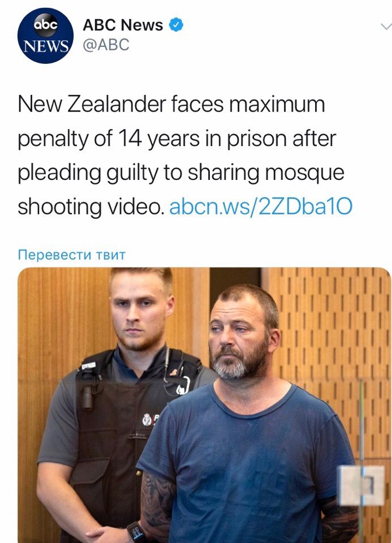
Task: Click the words 'shooting video.' in tweet
Action: click(x=91, y=207)
